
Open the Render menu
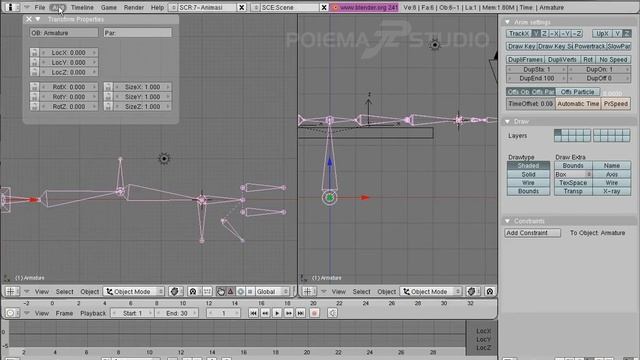(133, 7)
